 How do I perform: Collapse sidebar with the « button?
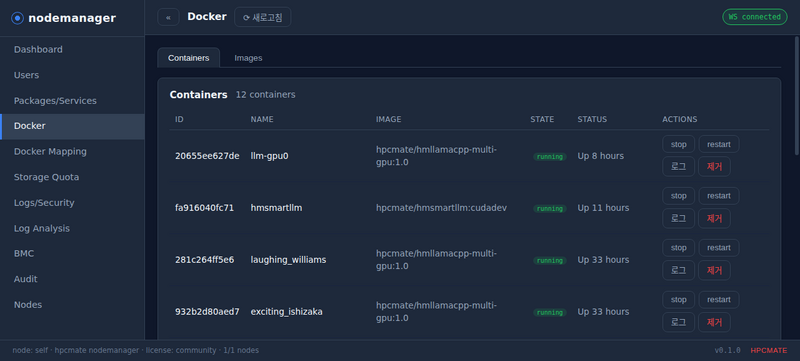click(168, 17)
